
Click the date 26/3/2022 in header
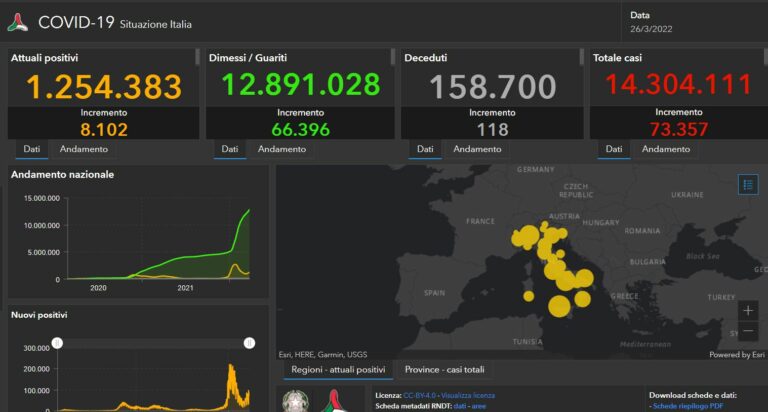(651, 29)
